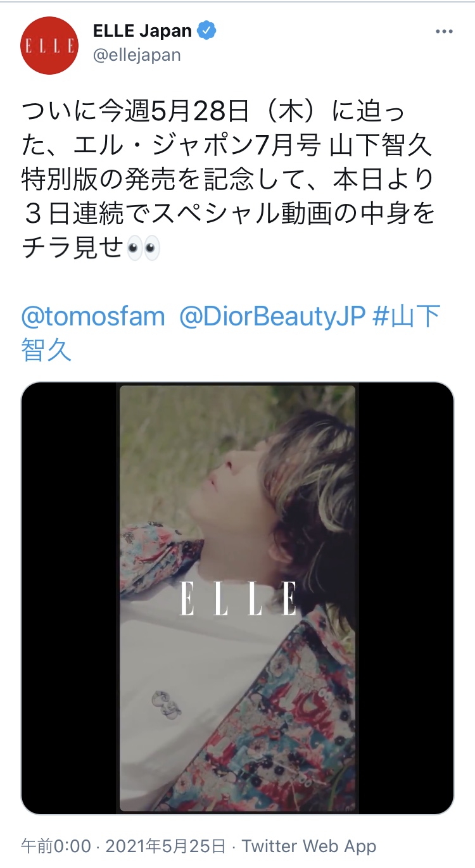This screenshot has width=475, height=868.
Task: Open the @tomosfam mention
Action: tap(93, 317)
